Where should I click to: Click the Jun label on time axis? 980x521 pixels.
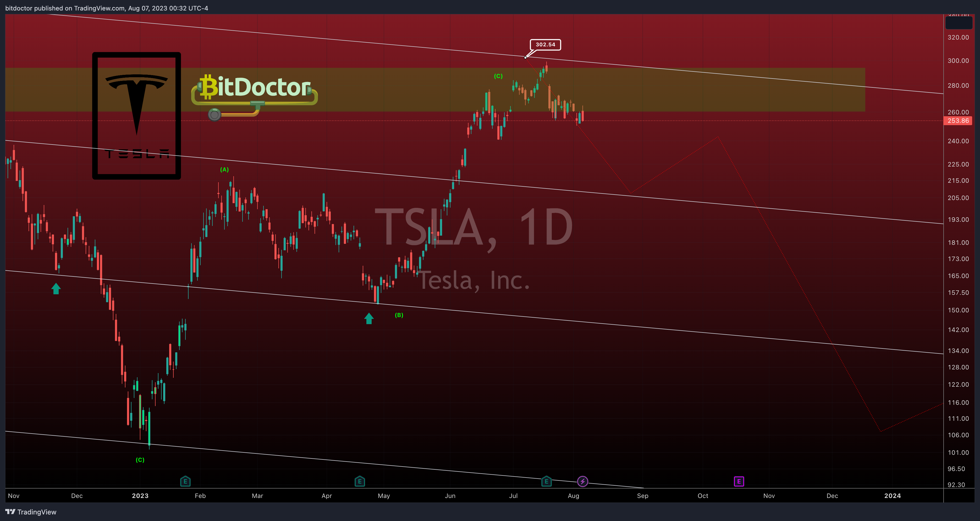click(x=450, y=496)
